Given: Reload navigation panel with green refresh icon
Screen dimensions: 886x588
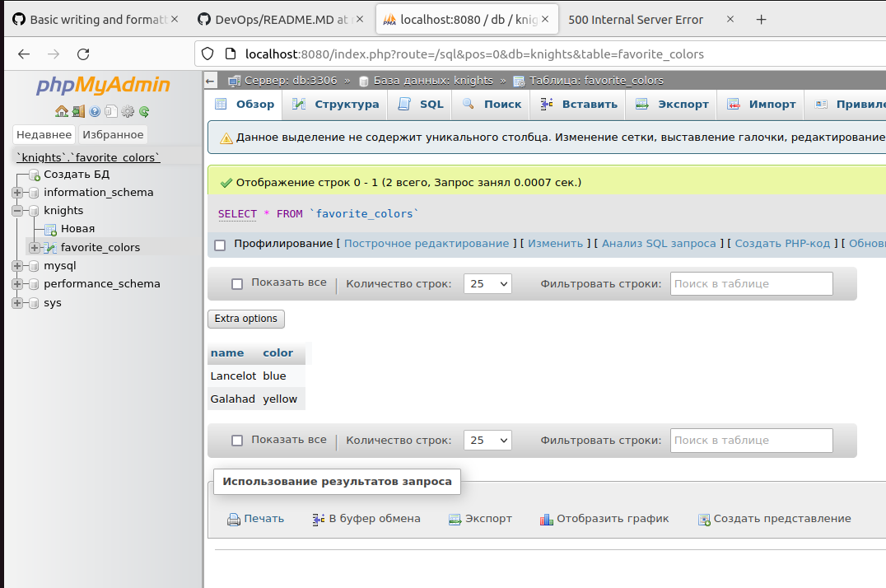Looking at the screenshot, I should point(144,111).
